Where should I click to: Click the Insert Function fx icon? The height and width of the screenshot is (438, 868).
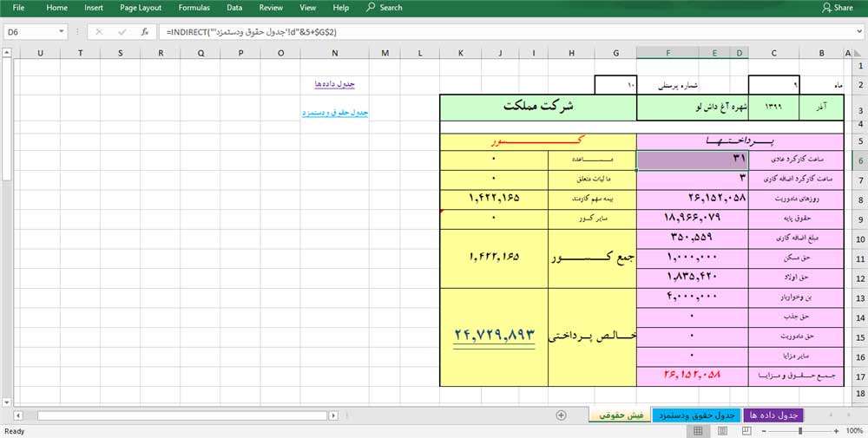click(145, 32)
